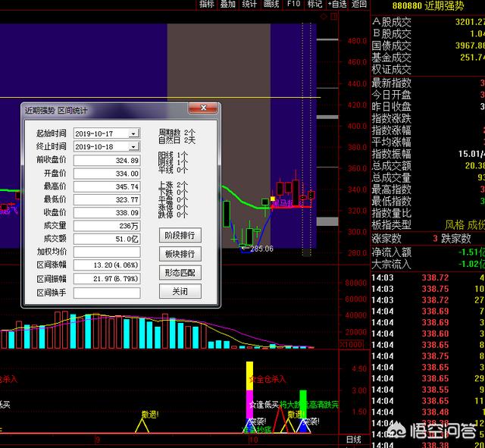Select the 日线 period tab
Screen dimensions: 485x448
coord(353,439)
